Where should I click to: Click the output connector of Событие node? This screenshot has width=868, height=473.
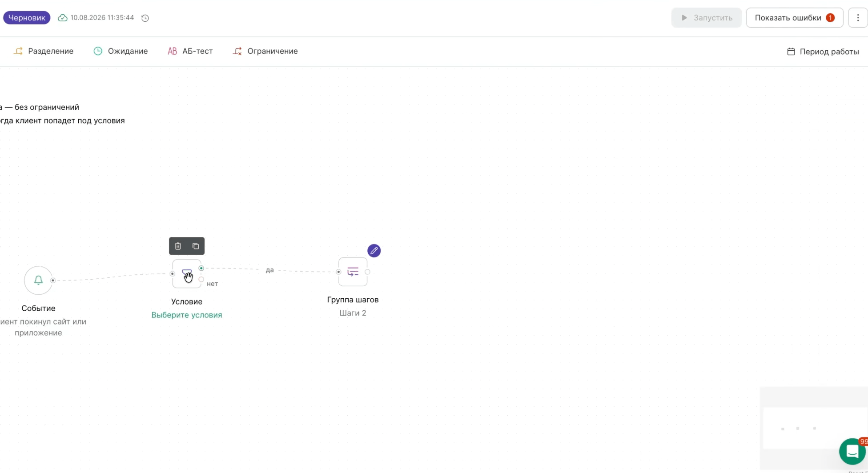[53, 280]
